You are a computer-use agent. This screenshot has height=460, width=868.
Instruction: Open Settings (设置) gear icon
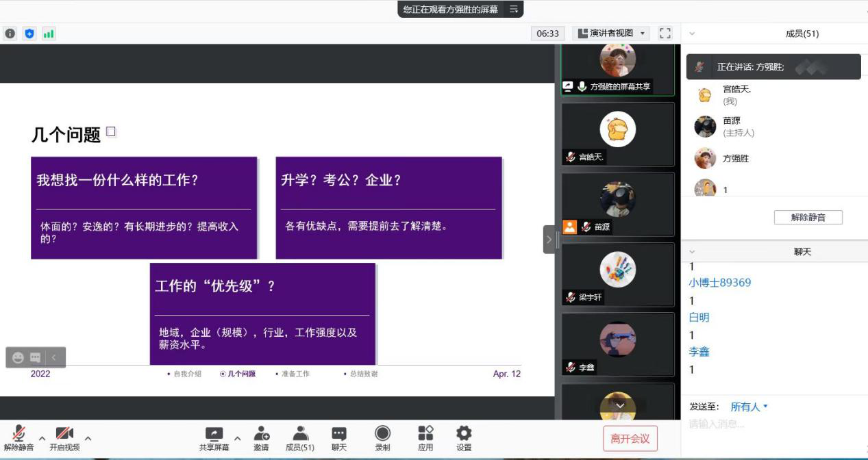point(464,438)
